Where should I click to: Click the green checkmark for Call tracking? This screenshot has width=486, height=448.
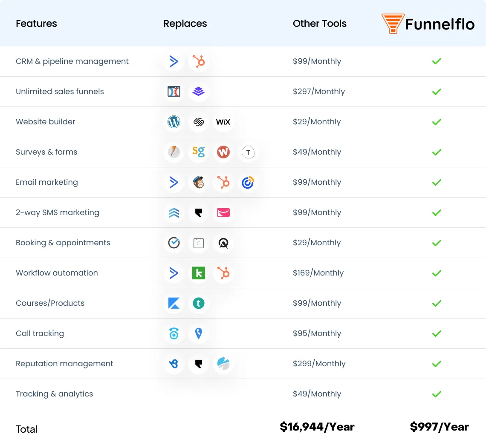pyautogui.click(x=437, y=333)
